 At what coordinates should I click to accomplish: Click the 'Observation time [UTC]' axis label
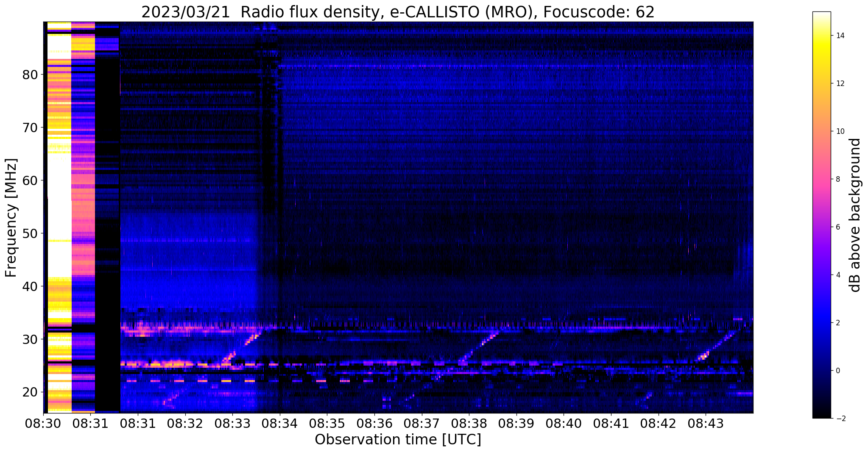click(398, 439)
